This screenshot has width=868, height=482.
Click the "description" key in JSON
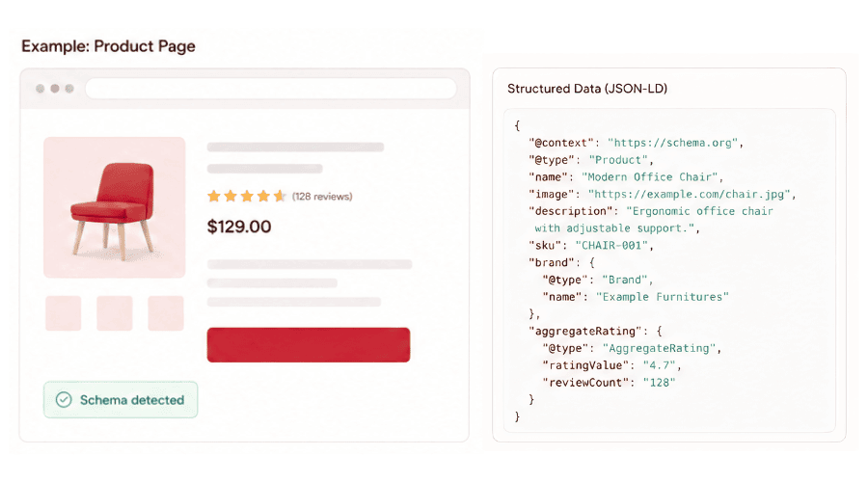573,211
